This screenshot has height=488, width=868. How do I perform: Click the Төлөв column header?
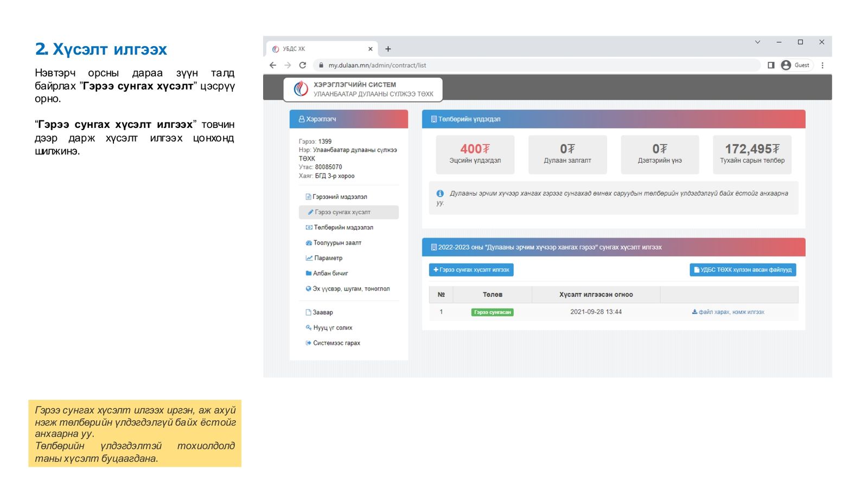(x=493, y=294)
